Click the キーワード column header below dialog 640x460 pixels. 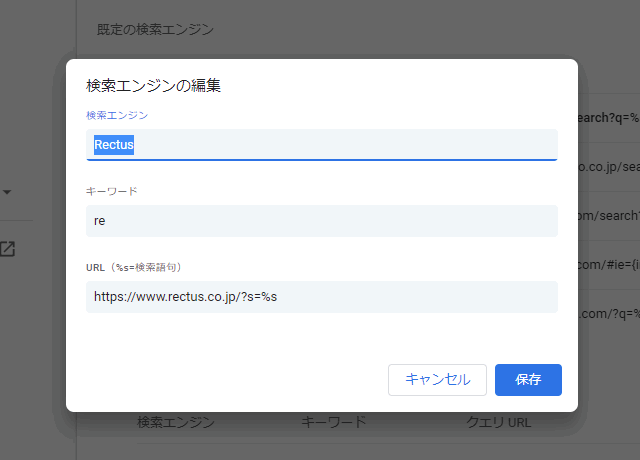click(333, 422)
